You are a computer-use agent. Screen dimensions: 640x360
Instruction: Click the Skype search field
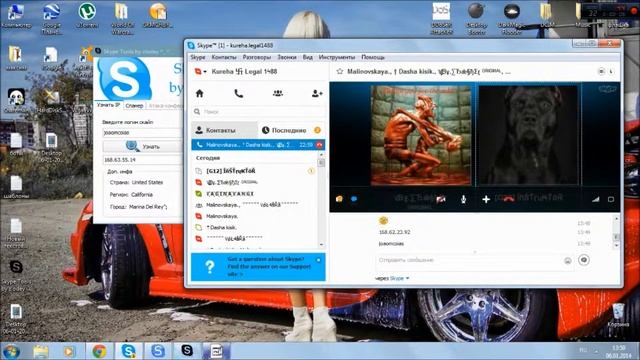259,111
